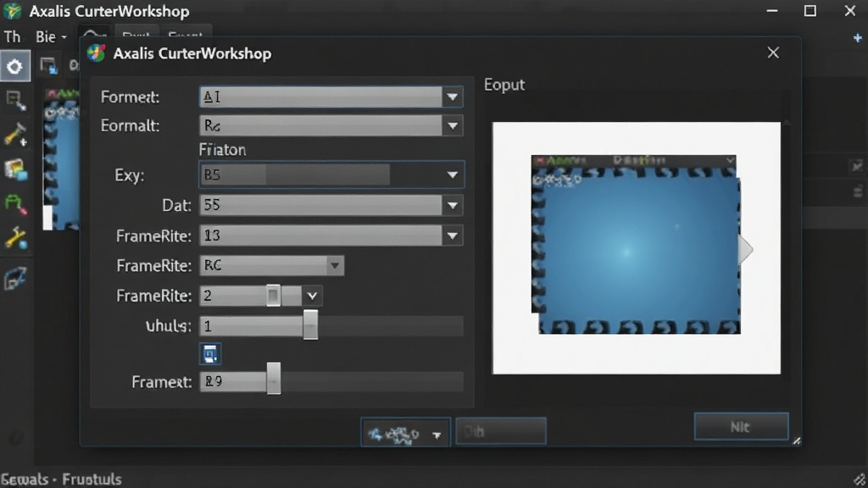This screenshot has height=488, width=868.
Task: Open the FrameRite dropdown arrow next to 2
Action: pos(312,296)
